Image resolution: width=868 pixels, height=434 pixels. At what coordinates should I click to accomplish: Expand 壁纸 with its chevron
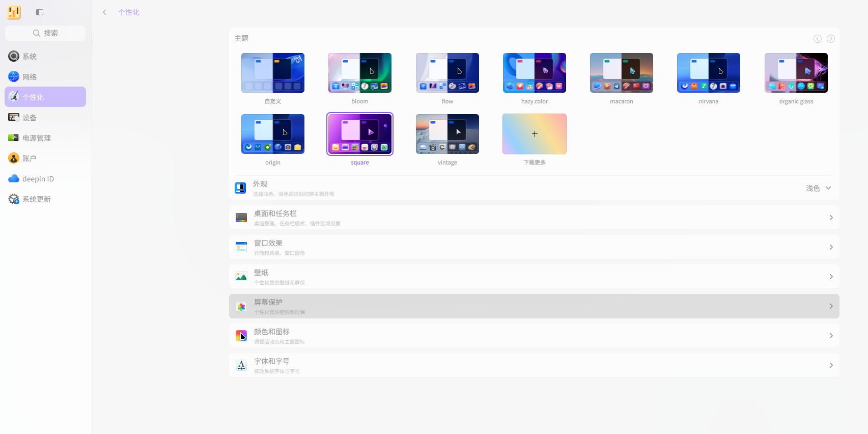coord(831,277)
